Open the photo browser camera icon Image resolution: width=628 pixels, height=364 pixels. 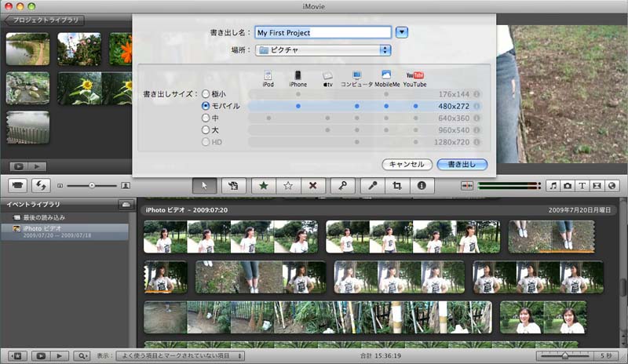(x=568, y=186)
